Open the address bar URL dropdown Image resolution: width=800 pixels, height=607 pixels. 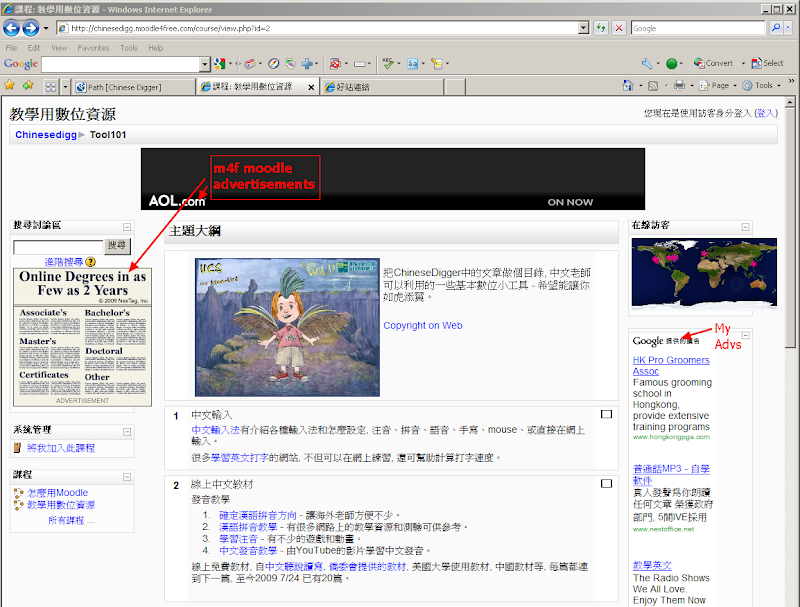584,28
